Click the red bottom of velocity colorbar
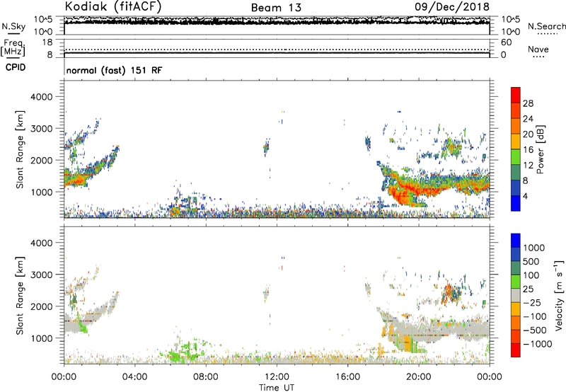 point(516,350)
